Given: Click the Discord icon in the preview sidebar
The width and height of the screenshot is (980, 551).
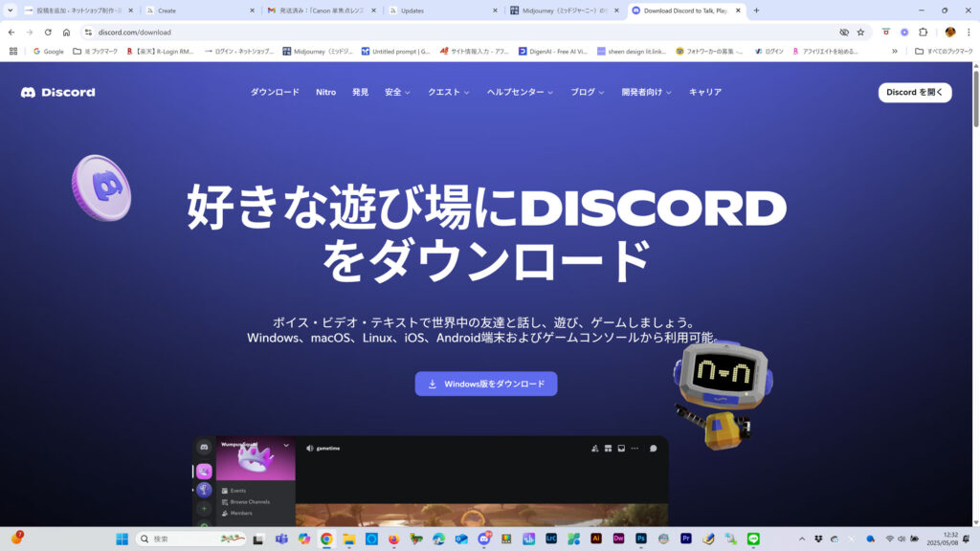Looking at the screenshot, I should pyautogui.click(x=204, y=448).
